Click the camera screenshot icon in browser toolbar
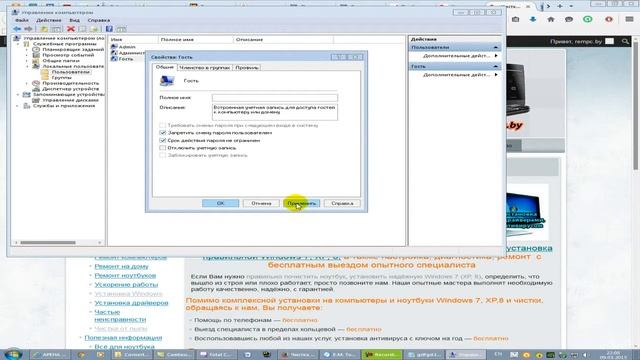640x360 pixels. click(x=516, y=19)
